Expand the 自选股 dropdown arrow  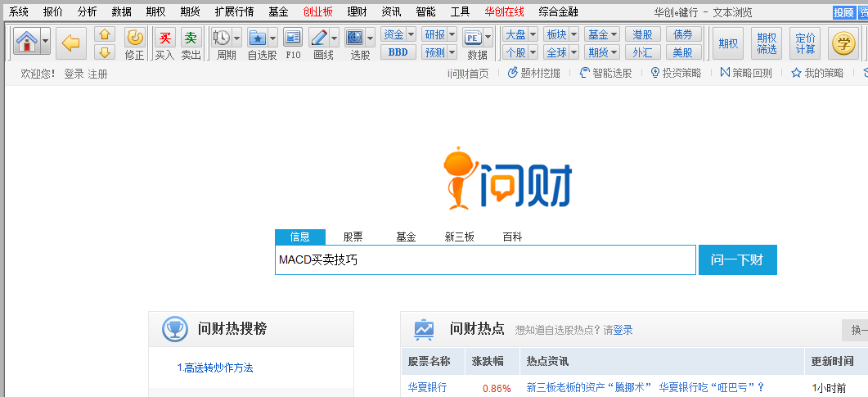click(x=273, y=38)
